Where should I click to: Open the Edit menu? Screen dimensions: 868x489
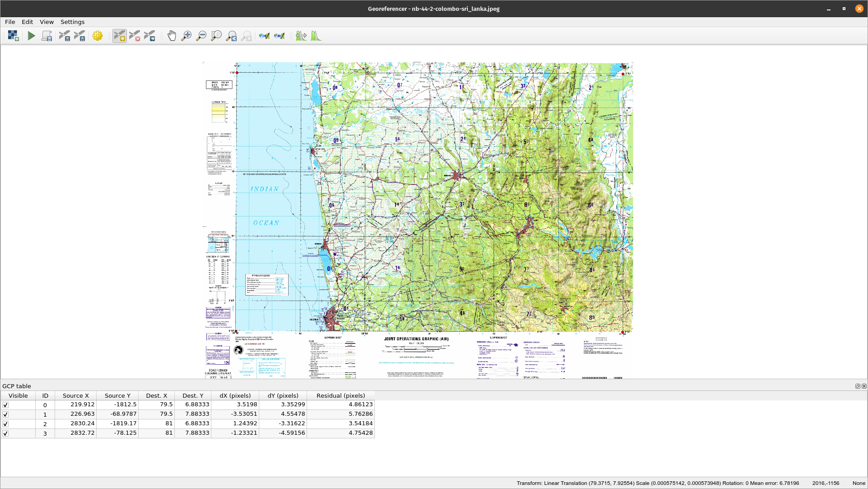27,22
